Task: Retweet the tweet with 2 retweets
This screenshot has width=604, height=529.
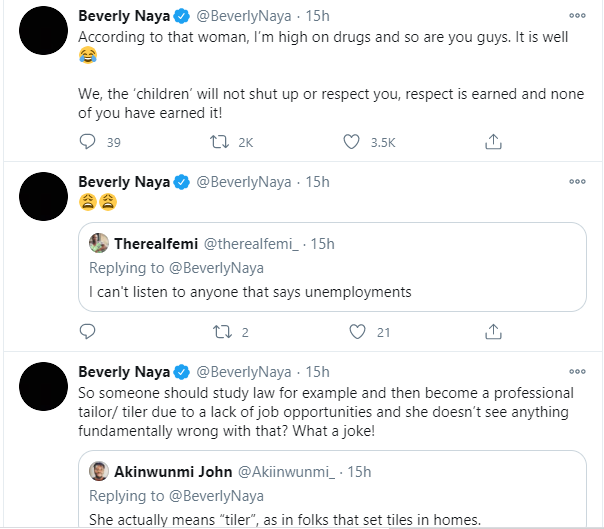Action: tap(223, 331)
